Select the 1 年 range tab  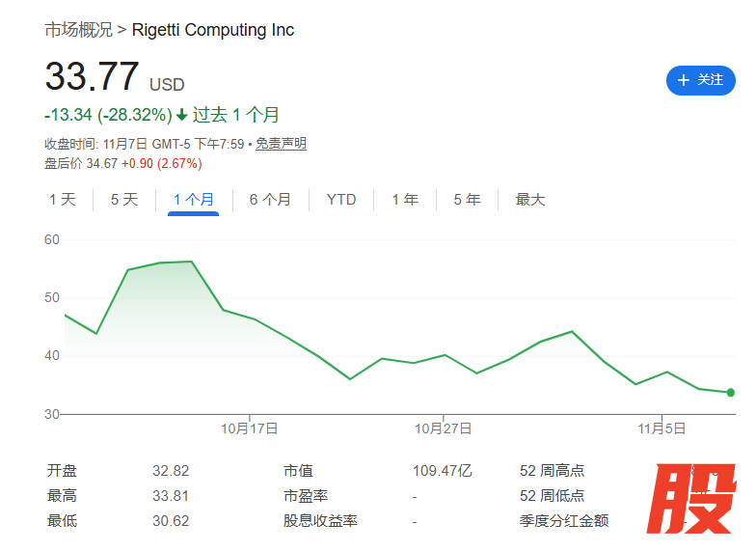pyautogui.click(x=405, y=200)
